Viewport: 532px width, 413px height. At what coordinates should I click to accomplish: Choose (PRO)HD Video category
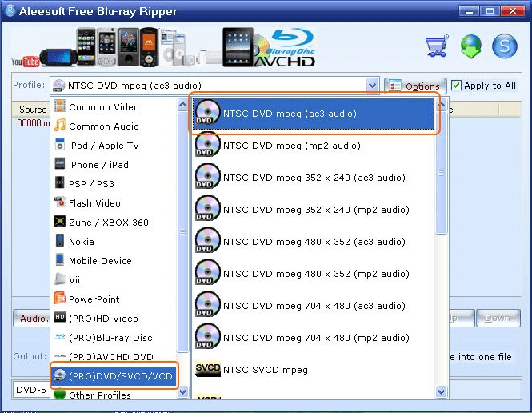point(114,318)
